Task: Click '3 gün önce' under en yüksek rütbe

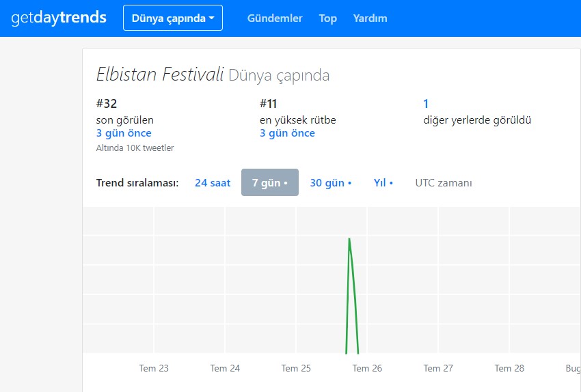Action: point(287,133)
